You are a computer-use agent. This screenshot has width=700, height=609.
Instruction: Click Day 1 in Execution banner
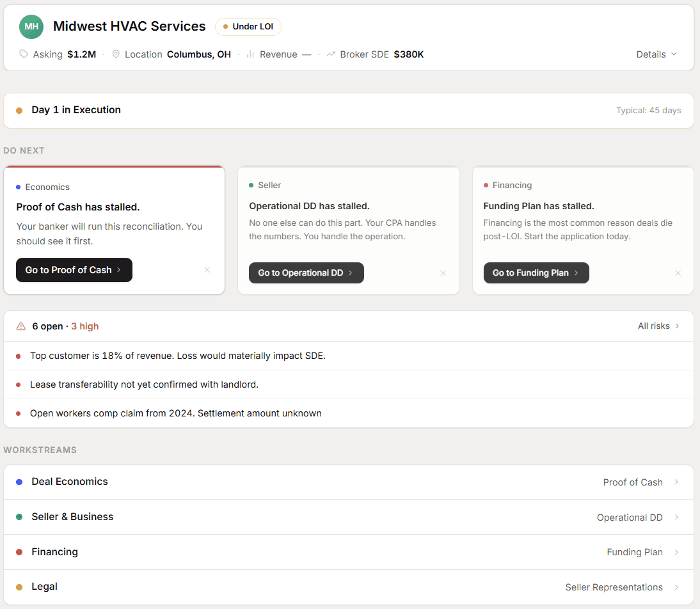pyautogui.click(x=349, y=110)
